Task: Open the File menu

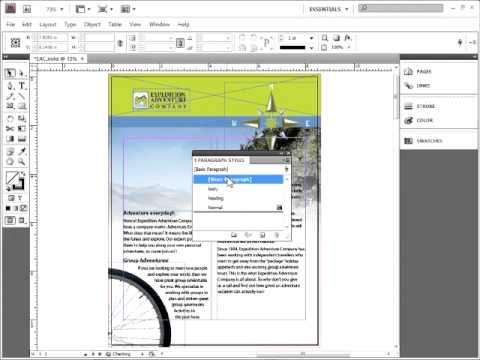Action: point(10,24)
